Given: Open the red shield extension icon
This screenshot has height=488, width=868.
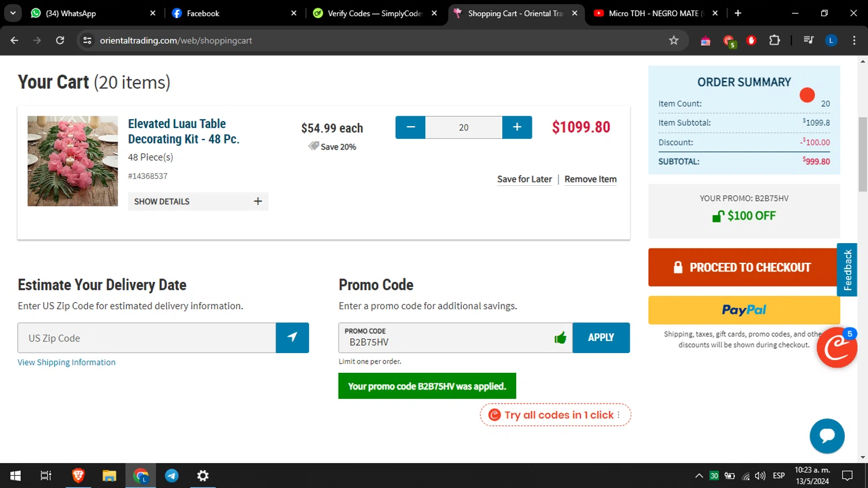Looking at the screenshot, I should pos(752,41).
